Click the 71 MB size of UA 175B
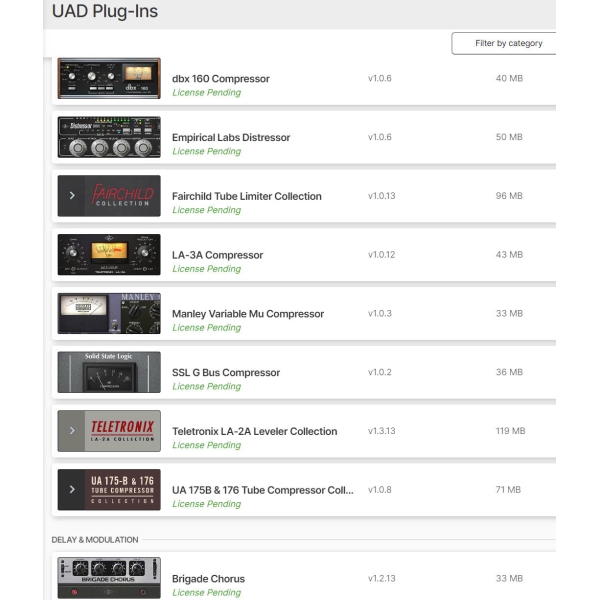Viewport: 600px width, 600px height. pos(508,490)
